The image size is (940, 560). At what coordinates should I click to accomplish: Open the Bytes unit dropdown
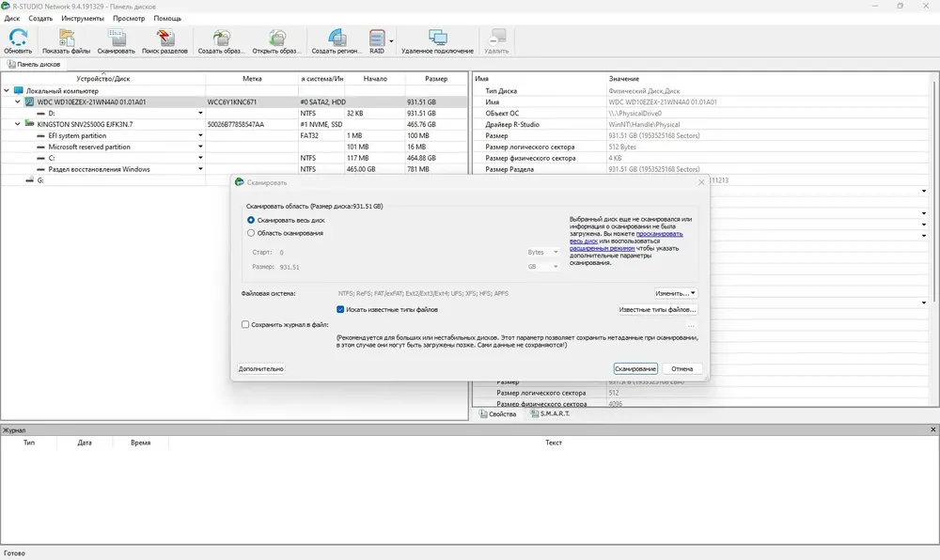[x=543, y=252]
